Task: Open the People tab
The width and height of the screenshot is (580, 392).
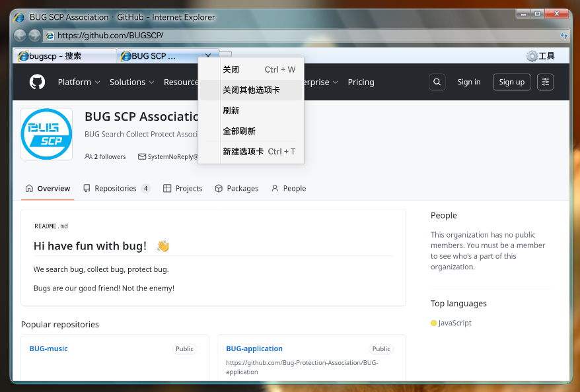Action: 289,189
